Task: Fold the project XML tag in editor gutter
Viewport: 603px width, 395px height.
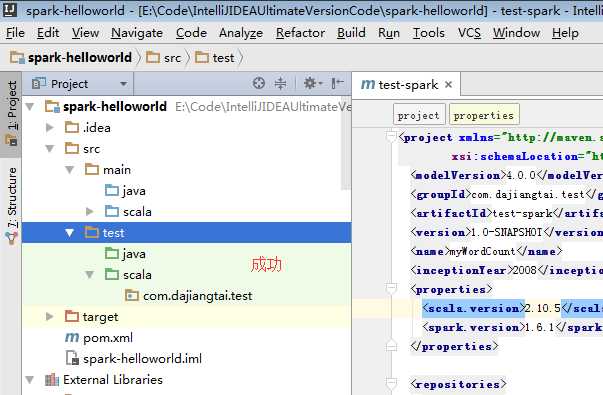Action: click(x=391, y=136)
